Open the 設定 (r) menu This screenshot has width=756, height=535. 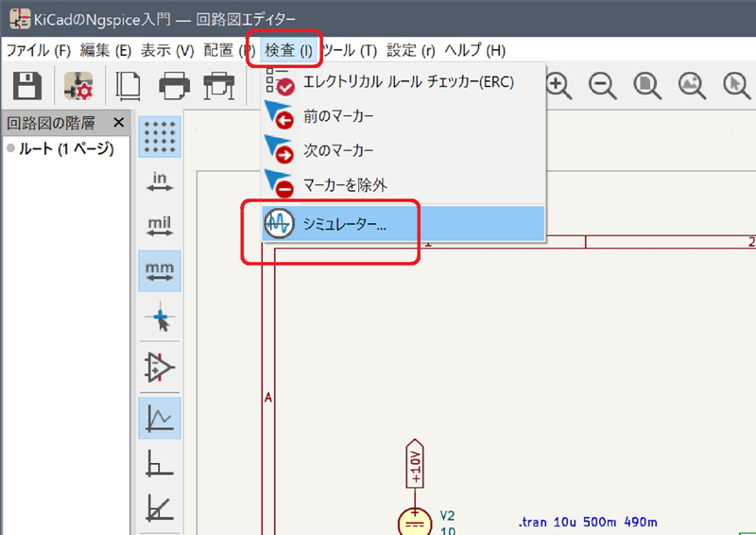pos(411,50)
